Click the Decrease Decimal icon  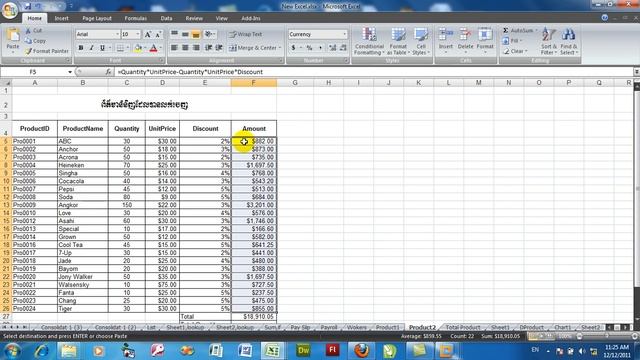343,48
